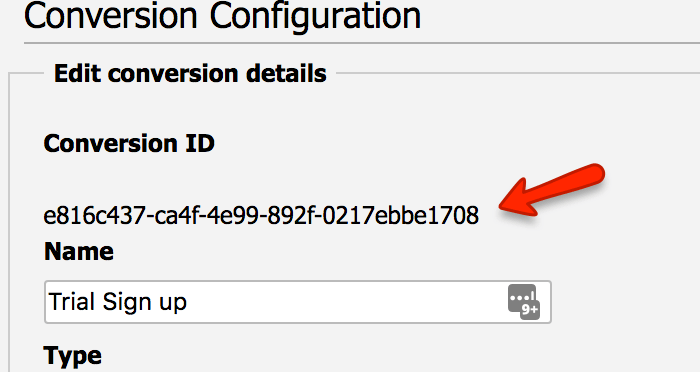Click the password manager icon in Name field
The height and width of the screenshot is (372, 700).
coord(524,302)
